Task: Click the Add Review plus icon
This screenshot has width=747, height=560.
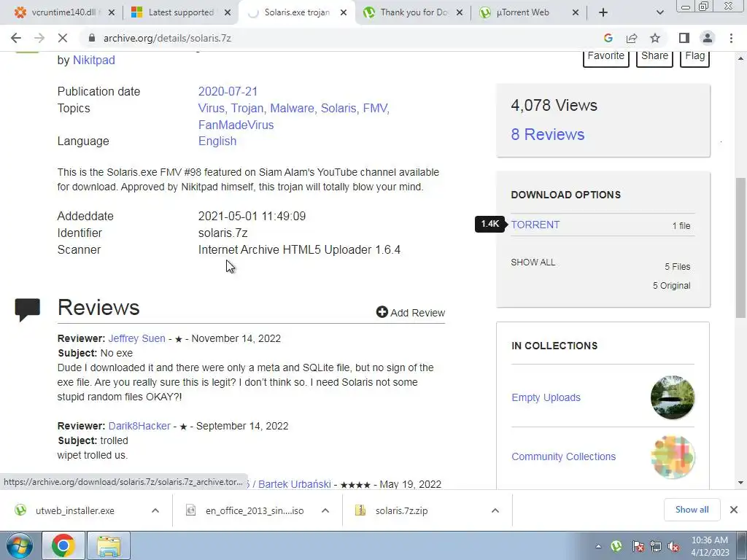Action: pyautogui.click(x=382, y=312)
